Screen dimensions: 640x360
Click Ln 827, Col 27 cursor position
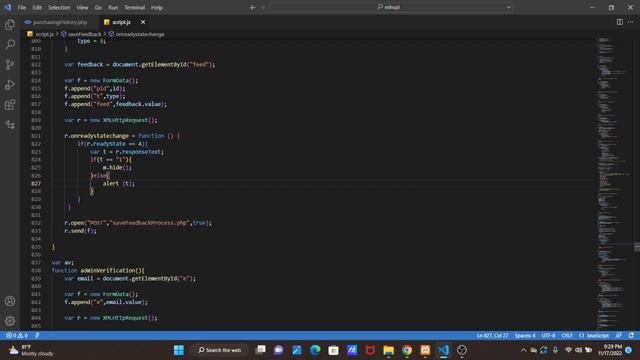pos(492,336)
